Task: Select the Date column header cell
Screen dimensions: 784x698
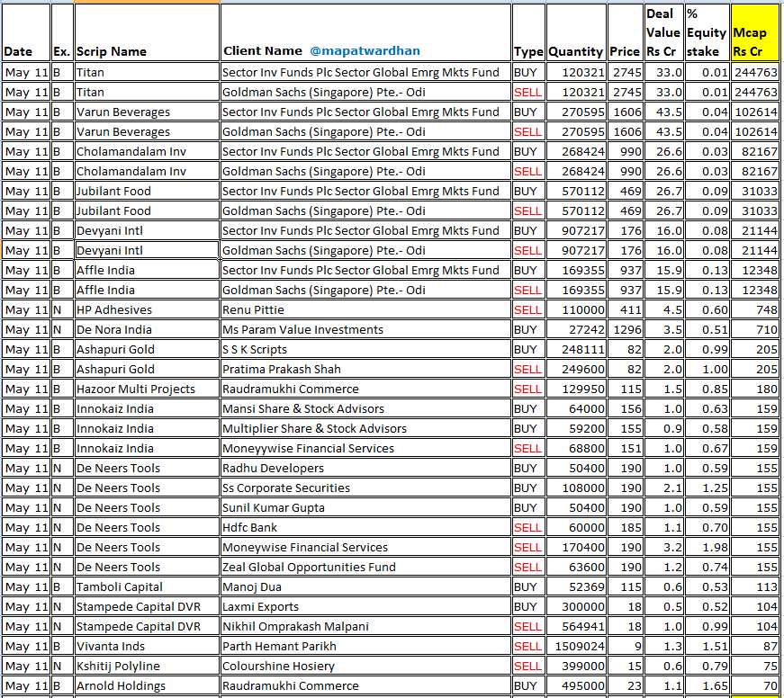Action: 26,32
